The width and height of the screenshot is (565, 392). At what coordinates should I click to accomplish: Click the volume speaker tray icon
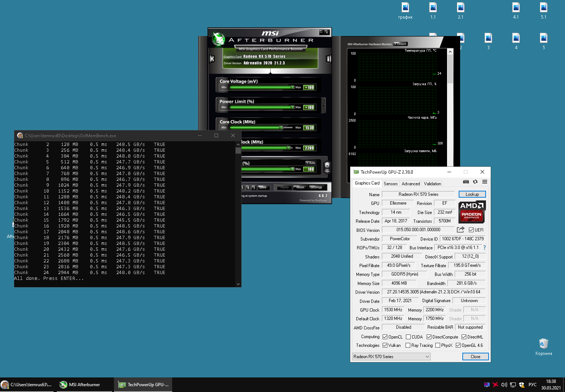coord(504,385)
